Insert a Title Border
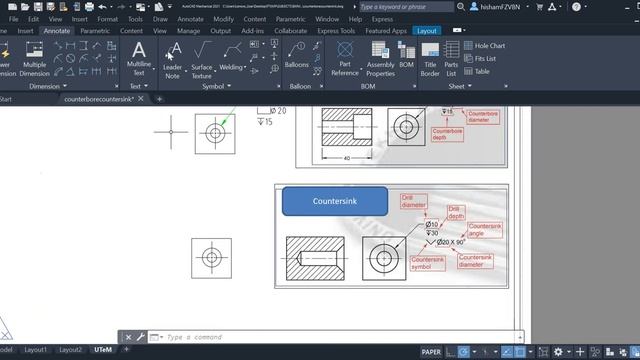The height and width of the screenshot is (360, 640). click(430, 59)
